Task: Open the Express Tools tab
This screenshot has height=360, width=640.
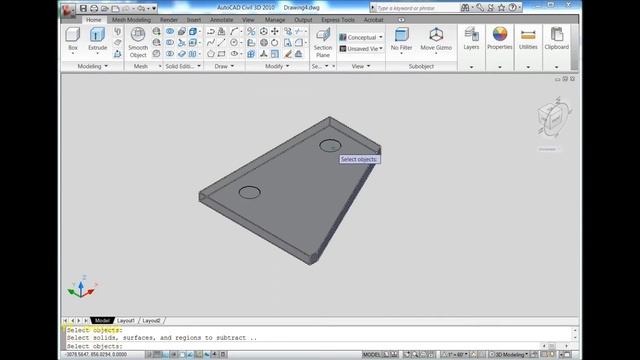Action: coord(338,20)
